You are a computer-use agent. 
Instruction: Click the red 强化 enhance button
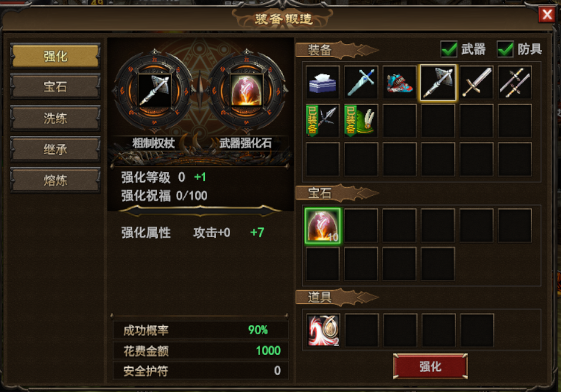430,366
